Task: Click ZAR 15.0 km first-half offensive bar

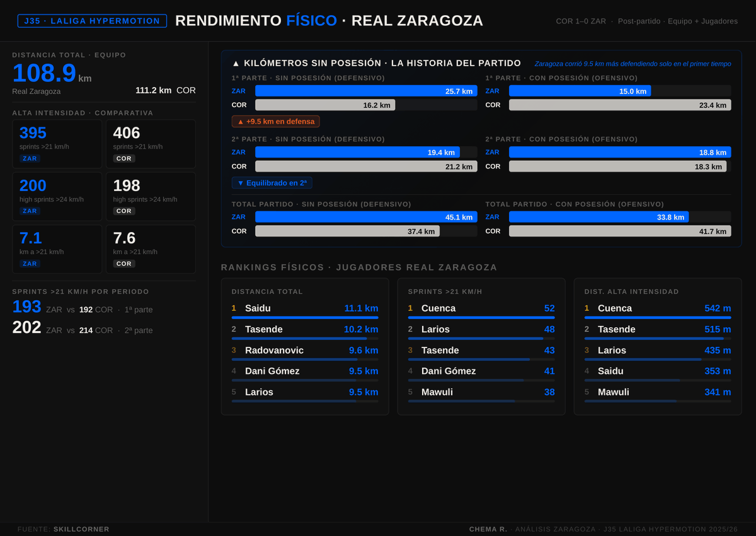Action: click(580, 91)
